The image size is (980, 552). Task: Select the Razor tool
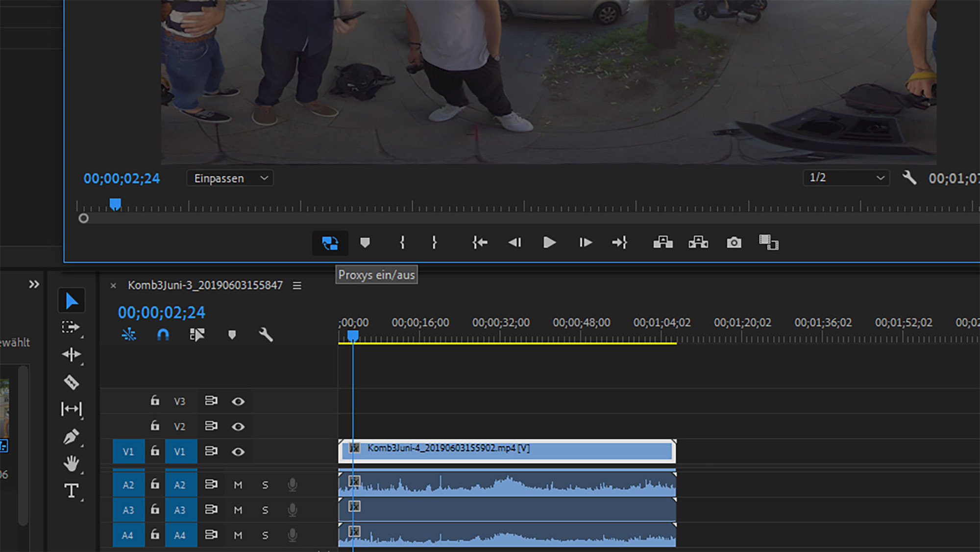pos(72,382)
